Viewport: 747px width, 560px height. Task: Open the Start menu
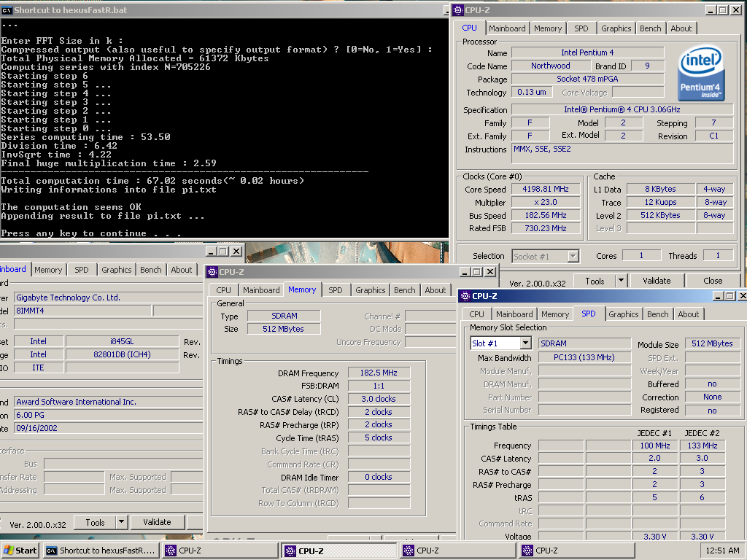(20, 551)
